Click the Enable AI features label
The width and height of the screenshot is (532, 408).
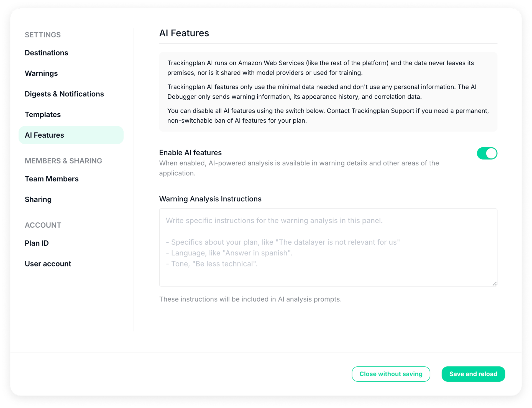coord(190,153)
